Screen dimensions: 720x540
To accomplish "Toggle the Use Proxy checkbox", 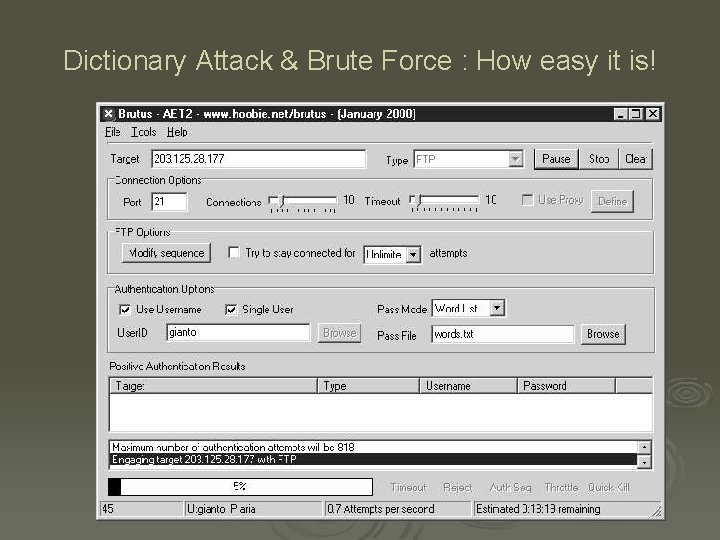I will [x=528, y=200].
